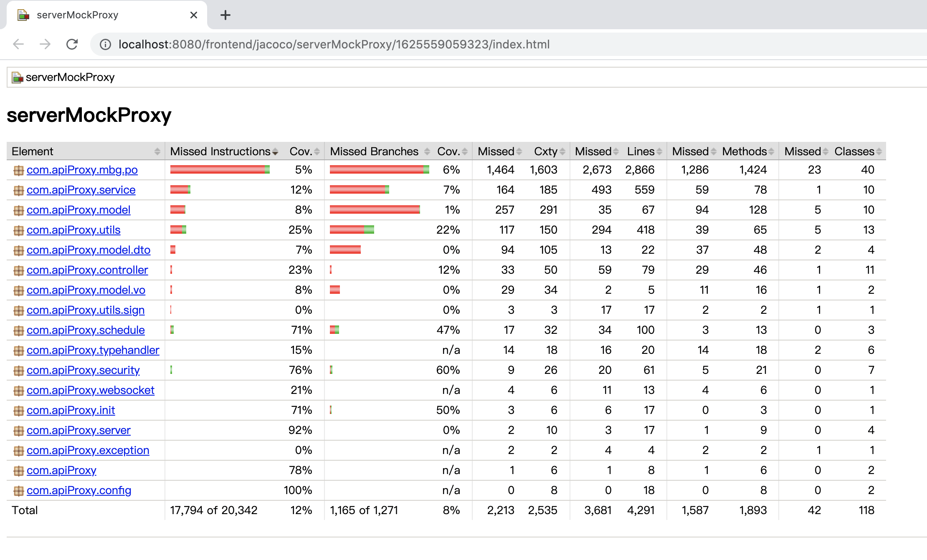Viewport: 927px width, 560px height.
Task: Open the com.apiProxy.controller package link
Action: click(x=87, y=270)
